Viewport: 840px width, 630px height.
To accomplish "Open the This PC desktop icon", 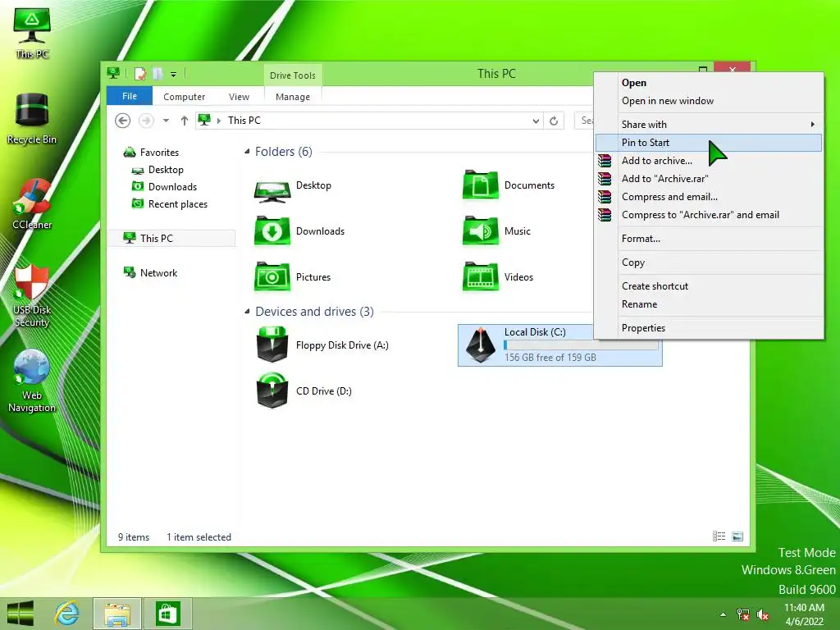I will pyautogui.click(x=32, y=33).
